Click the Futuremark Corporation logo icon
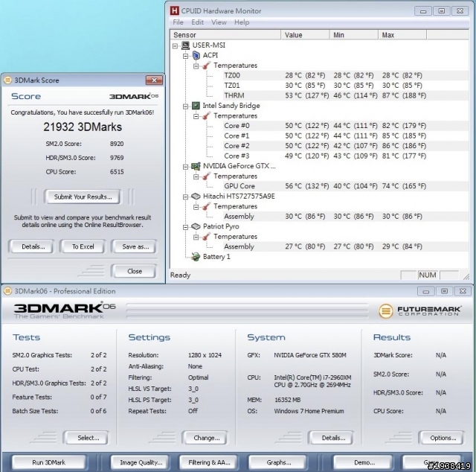This screenshot has height=472, width=476. click(x=385, y=311)
